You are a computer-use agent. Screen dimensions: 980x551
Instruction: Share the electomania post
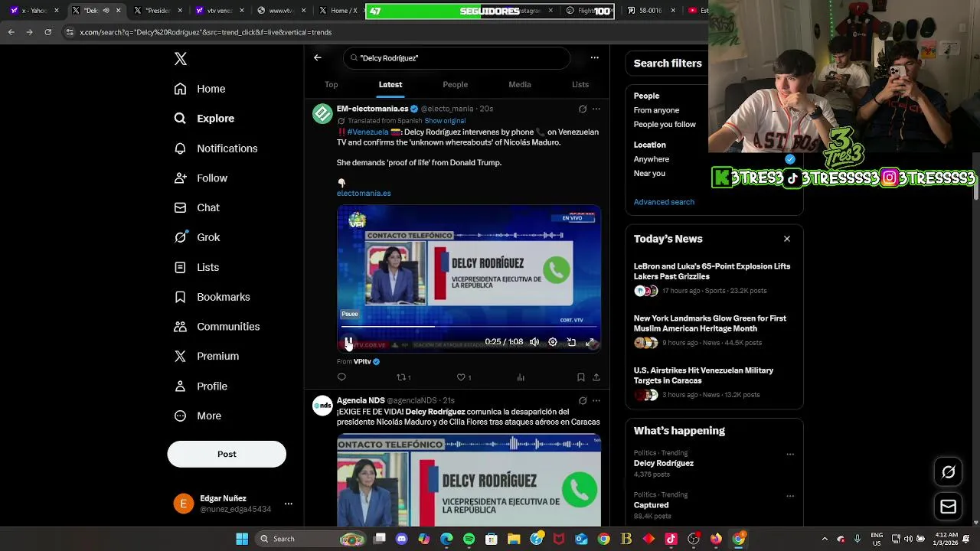(x=596, y=377)
